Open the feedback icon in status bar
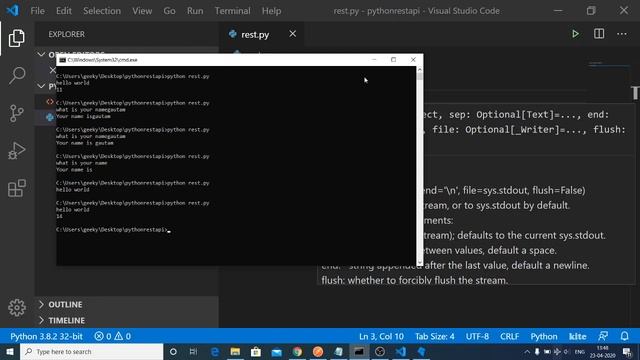 click(x=603, y=336)
